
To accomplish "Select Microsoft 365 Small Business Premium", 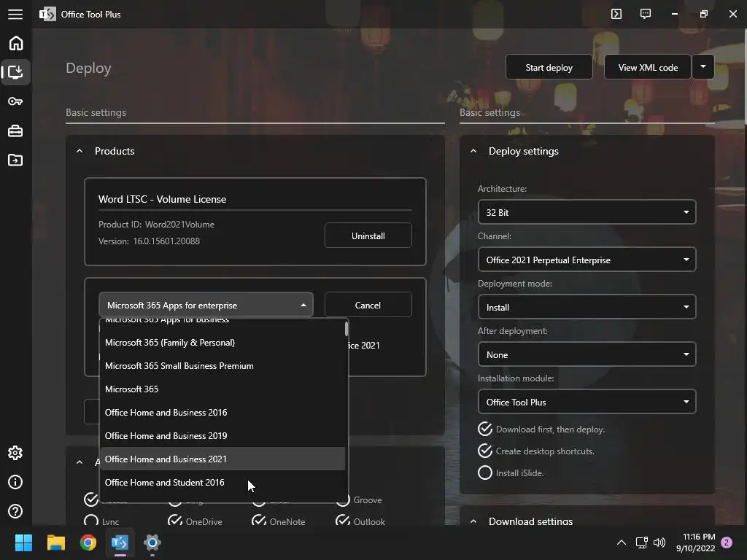I will click(x=222, y=366).
